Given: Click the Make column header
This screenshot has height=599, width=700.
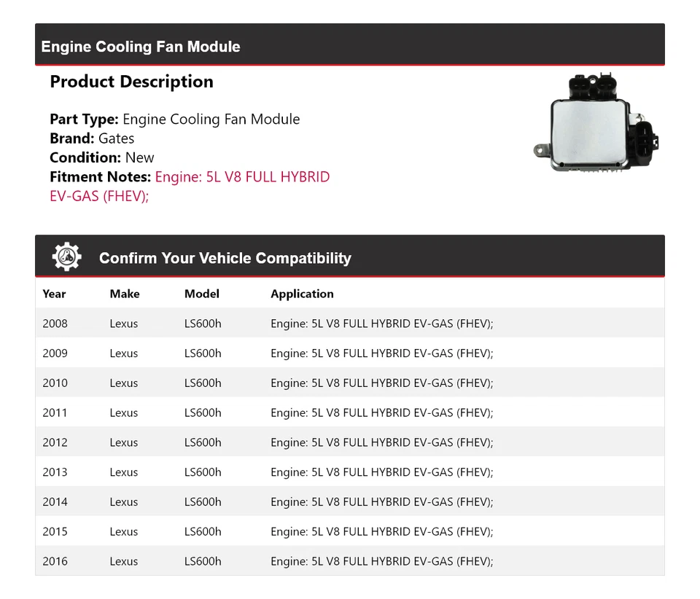Looking at the screenshot, I should pyautogui.click(x=125, y=294).
